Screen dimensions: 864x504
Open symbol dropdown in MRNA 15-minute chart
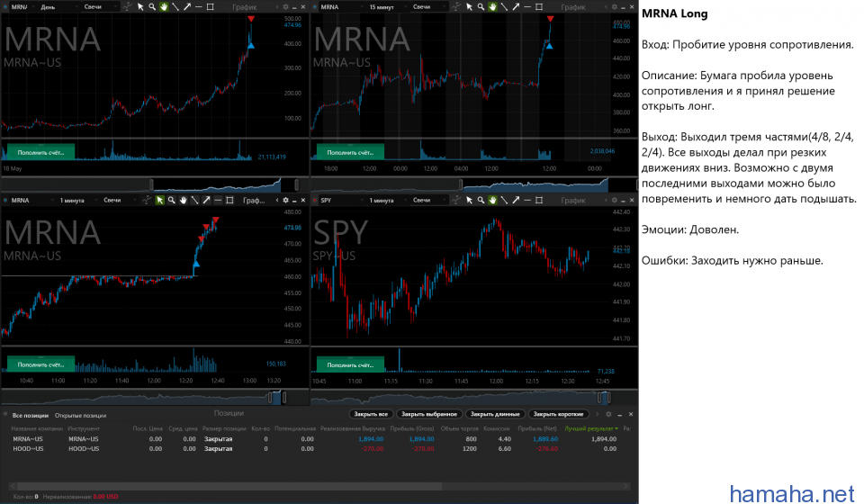(340, 7)
